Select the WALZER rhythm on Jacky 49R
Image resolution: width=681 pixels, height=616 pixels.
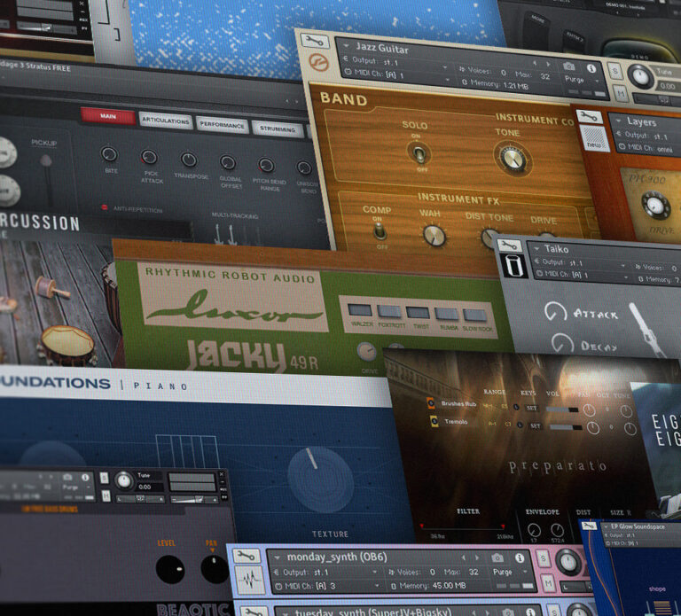point(360,309)
